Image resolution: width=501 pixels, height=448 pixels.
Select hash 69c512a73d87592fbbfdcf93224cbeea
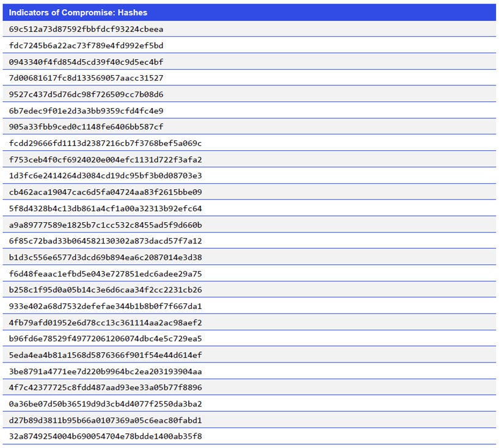[x=89, y=29]
